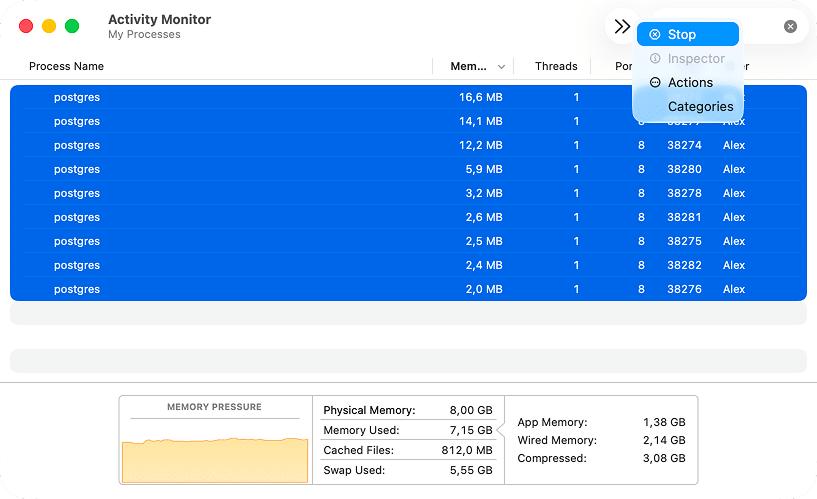
Task: Sort by the Threads column header
Action: coord(556,66)
